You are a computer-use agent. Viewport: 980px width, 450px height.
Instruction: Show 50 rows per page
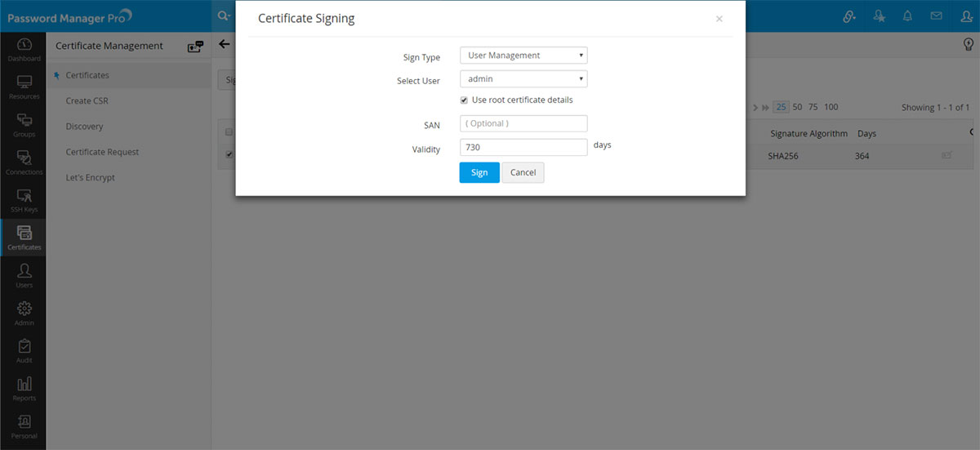point(798,107)
